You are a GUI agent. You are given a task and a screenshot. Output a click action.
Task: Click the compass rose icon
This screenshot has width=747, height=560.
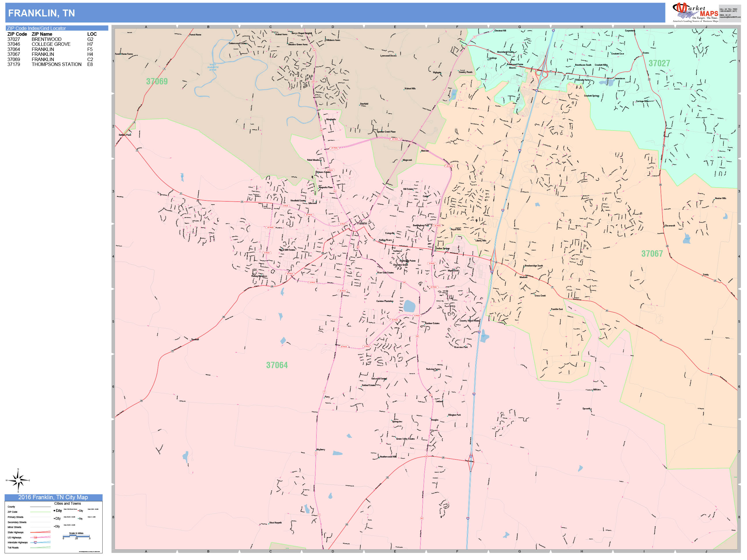point(18,480)
